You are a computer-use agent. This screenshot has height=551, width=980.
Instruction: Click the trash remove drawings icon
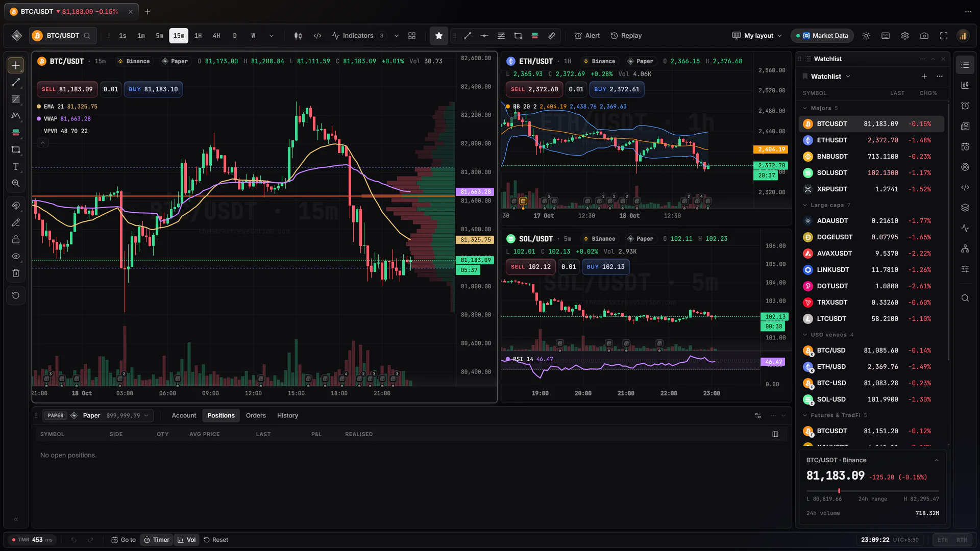(16, 273)
